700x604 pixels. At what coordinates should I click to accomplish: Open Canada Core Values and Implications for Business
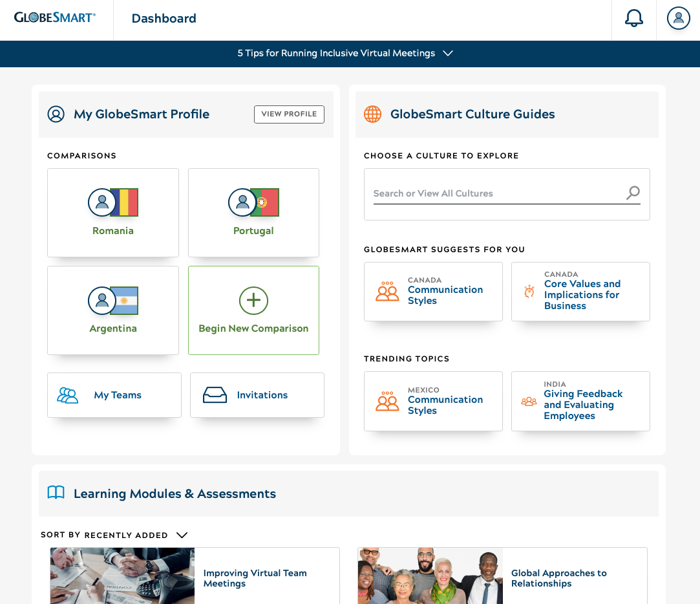[x=580, y=292]
